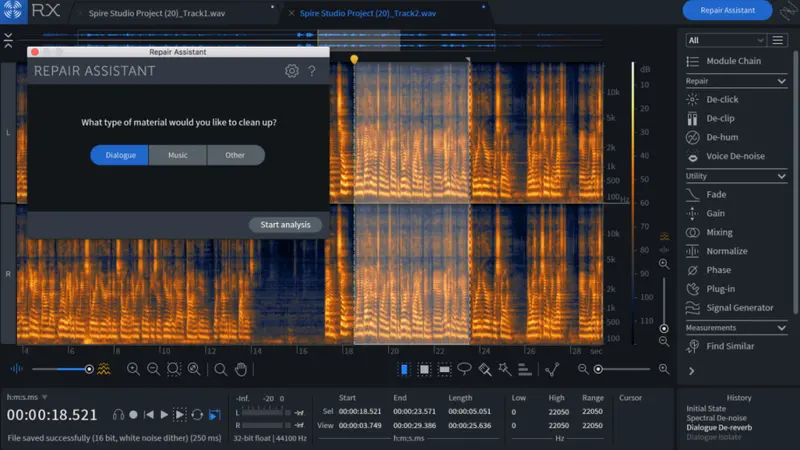Image resolution: width=800 pixels, height=450 pixels.
Task: Click the blue Repair Assistant button
Action: pos(727,10)
